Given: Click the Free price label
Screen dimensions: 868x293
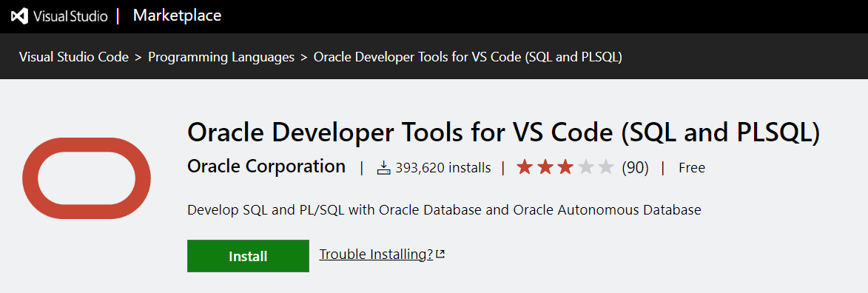Looking at the screenshot, I should pos(692,168).
